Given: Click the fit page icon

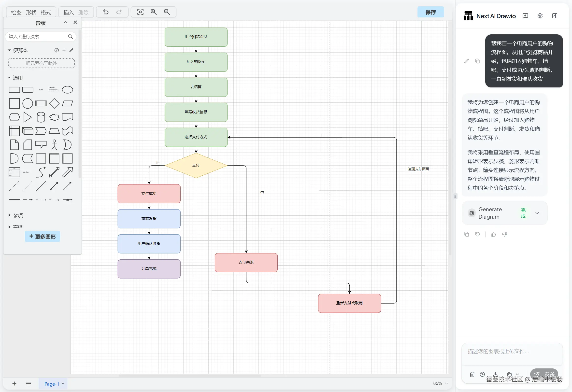Looking at the screenshot, I should pyautogui.click(x=140, y=12).
